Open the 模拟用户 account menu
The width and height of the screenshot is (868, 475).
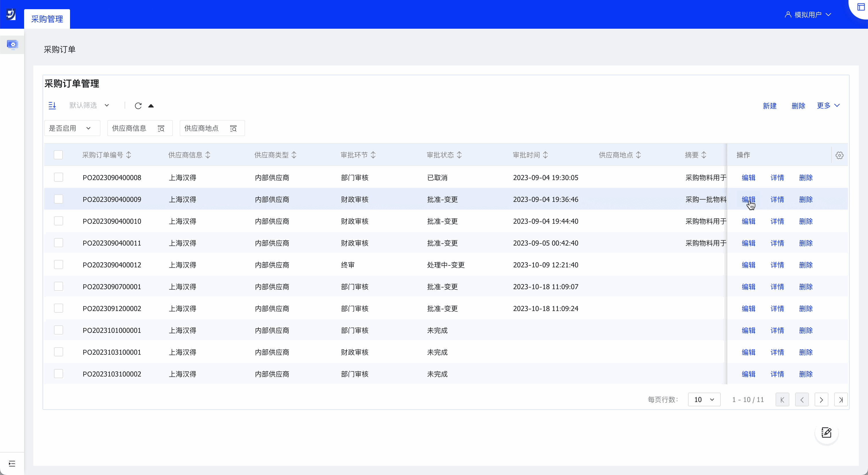808,14
